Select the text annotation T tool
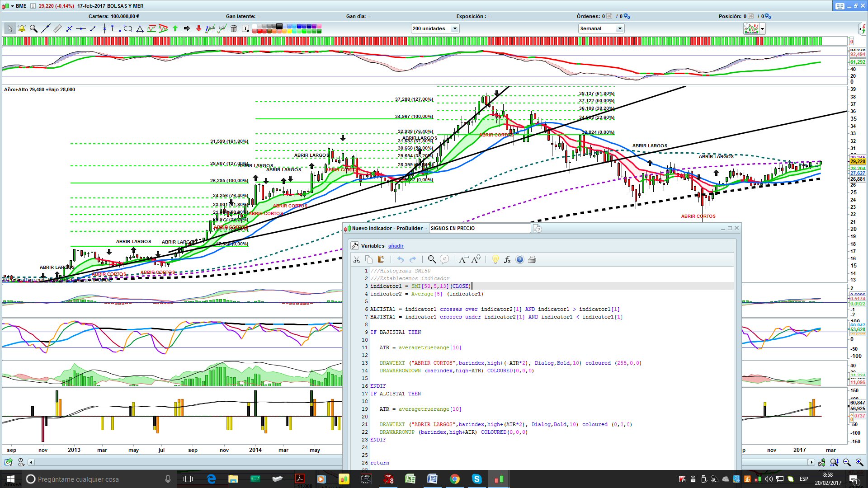Viewport: 868px width, 488px height. pyautogui.click(x=245, y=29)
